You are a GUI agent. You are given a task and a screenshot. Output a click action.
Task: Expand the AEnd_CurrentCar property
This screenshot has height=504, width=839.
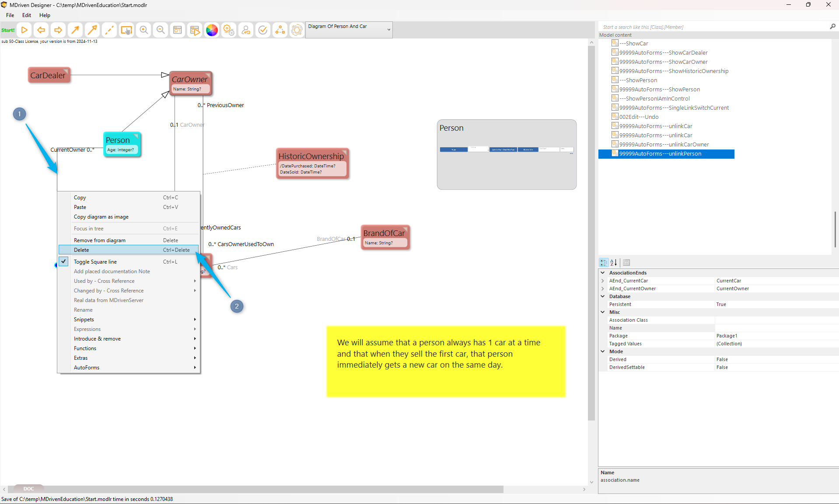pos(603,281)
